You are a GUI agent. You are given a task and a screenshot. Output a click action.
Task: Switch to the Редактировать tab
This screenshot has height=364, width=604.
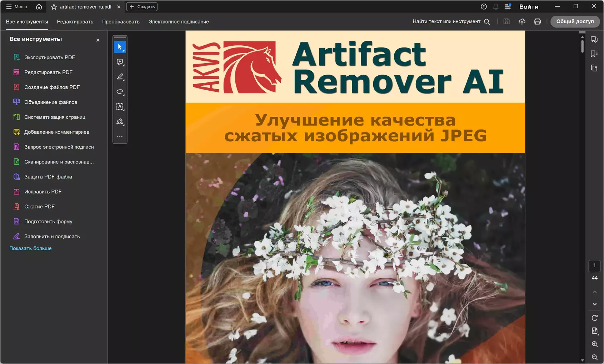75,22
